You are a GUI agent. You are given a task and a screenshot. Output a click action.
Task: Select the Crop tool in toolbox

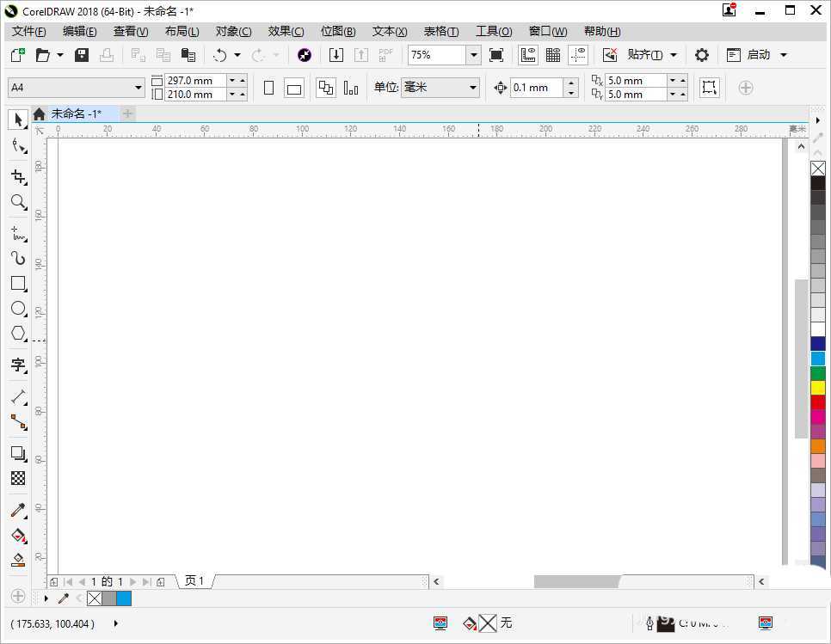(x=18, y=176)
